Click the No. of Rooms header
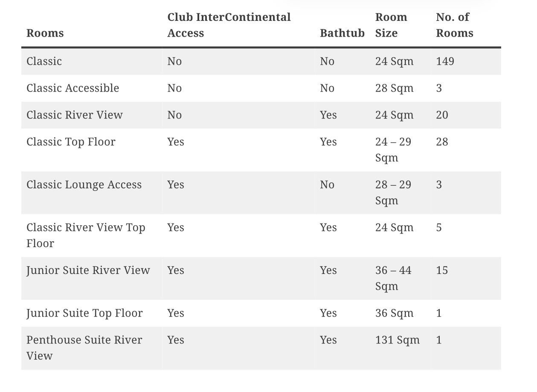 (454, 25)
